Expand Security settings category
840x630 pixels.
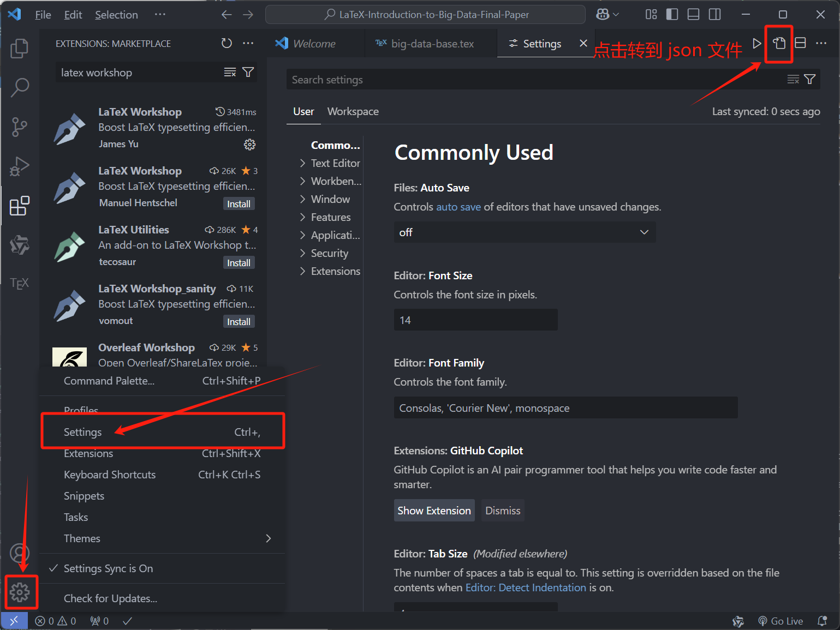click(324, 253)
